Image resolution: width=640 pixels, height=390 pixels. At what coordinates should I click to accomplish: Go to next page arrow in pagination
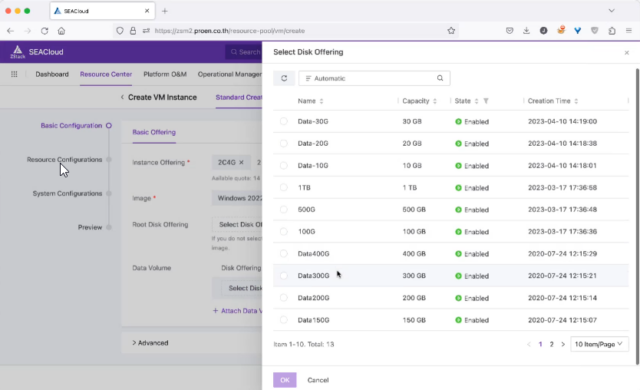click(x=563, y=344)
